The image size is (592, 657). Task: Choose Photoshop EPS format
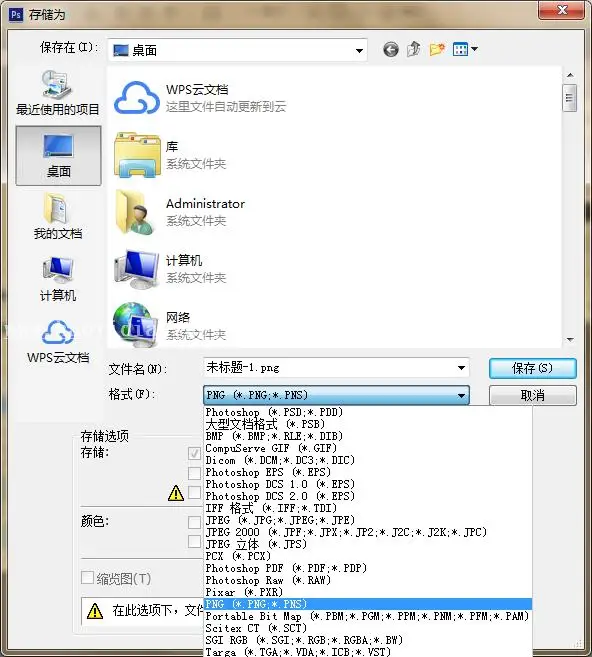[x=368, y=472]
